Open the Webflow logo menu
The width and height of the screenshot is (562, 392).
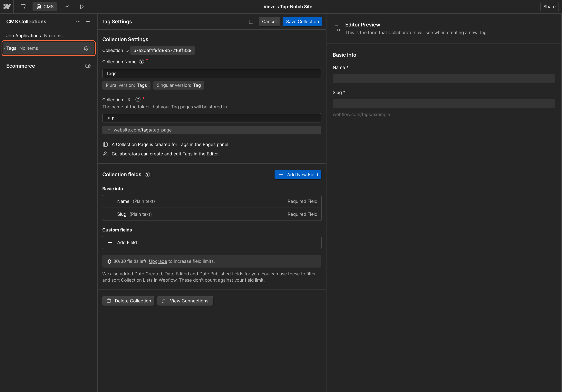(7, 7)
